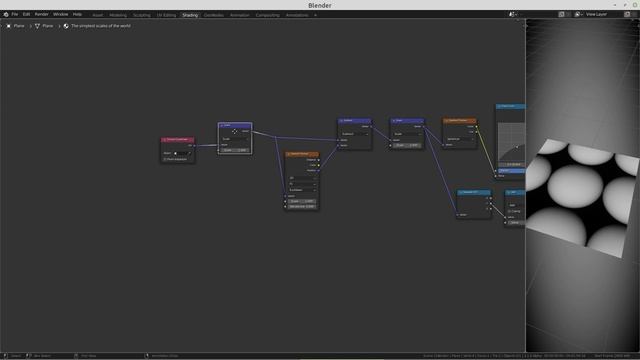Click the Plane object icon in the breadcrumb
The image size is (640, 360).
click(8, 26)
